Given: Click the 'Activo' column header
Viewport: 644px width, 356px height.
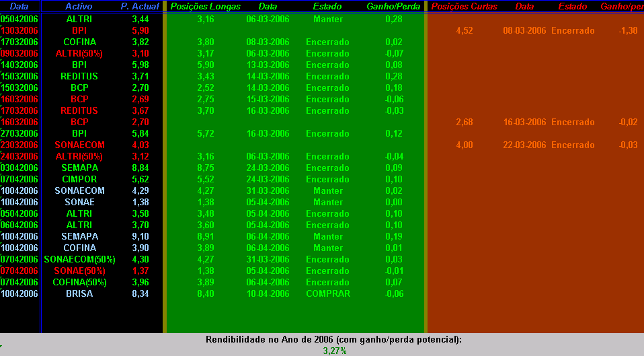Looking at the screenshot, I should click(x=79, y=6).
